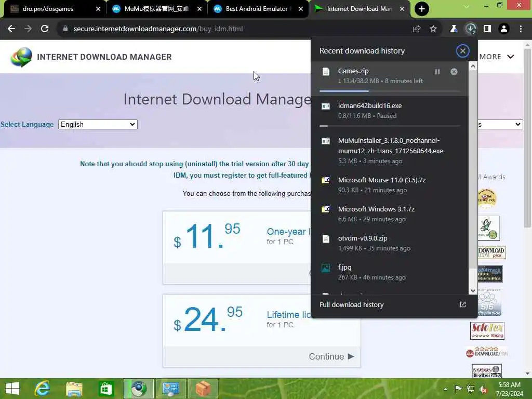Image resolution: width=532 pixels, height=399 pixels.
Task: Click the download history scroll-down arrow
Action: click(x=473, y=291)
